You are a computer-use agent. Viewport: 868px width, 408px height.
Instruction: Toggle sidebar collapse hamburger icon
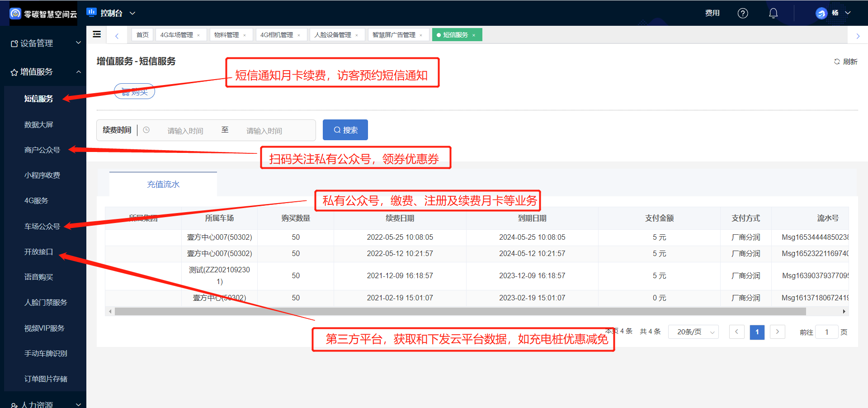[97, 34]
